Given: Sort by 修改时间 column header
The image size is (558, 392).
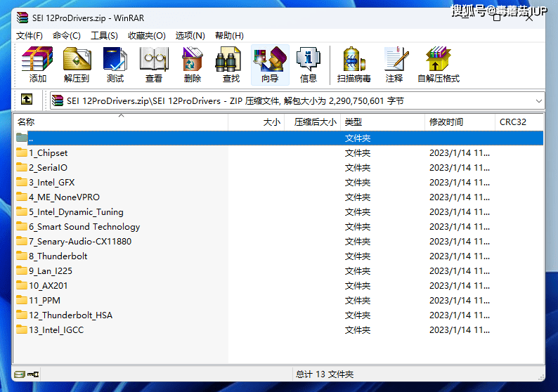Looking at the screenshot, I should (x=460, y=122).
